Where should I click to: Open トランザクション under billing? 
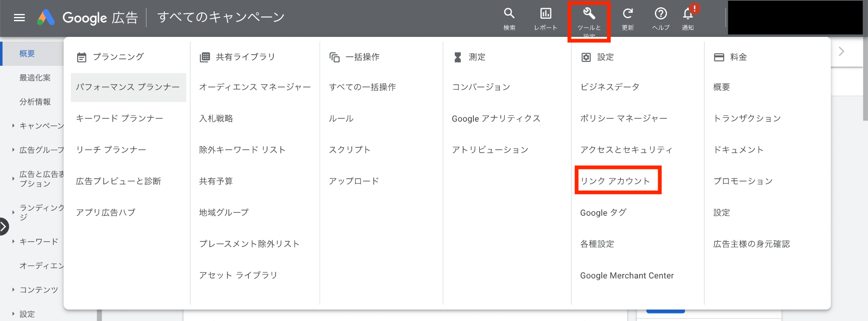pyautogui.click(x=747, y=118)
